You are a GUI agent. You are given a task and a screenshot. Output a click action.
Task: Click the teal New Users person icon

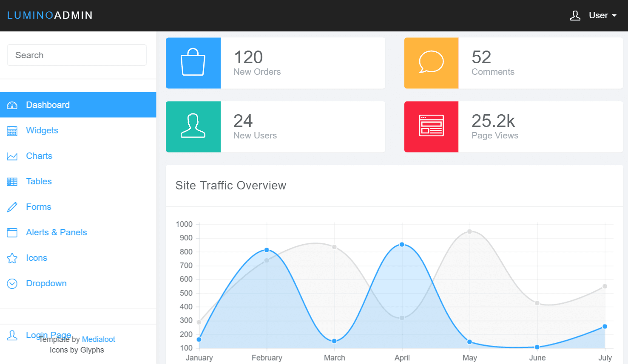(193, 127)
